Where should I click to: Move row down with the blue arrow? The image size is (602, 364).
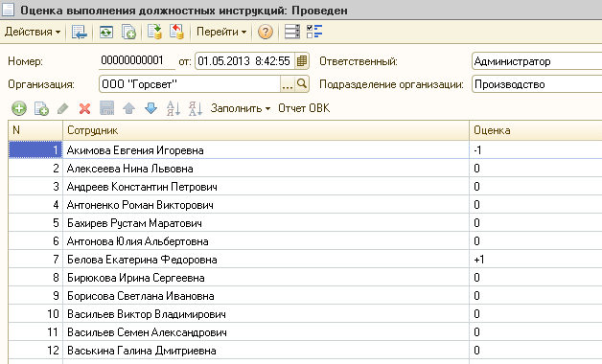tap(150, 108)
